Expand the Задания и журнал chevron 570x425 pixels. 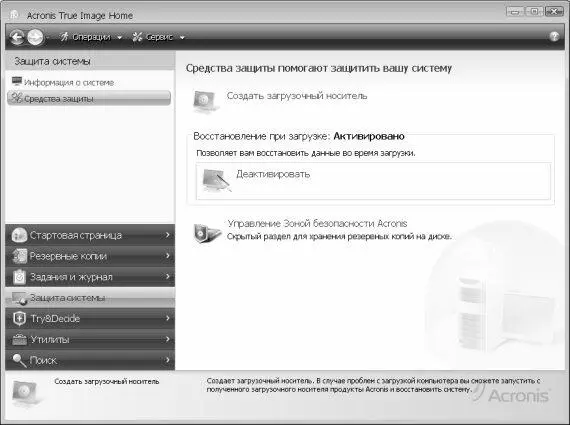click(x=168, y=277)
